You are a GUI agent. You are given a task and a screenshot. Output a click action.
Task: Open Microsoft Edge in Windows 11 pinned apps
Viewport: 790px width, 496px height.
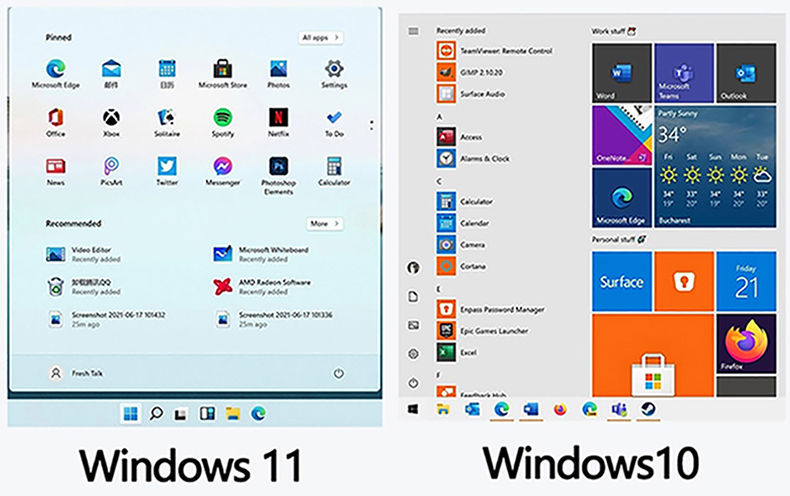tap(55, 74)
